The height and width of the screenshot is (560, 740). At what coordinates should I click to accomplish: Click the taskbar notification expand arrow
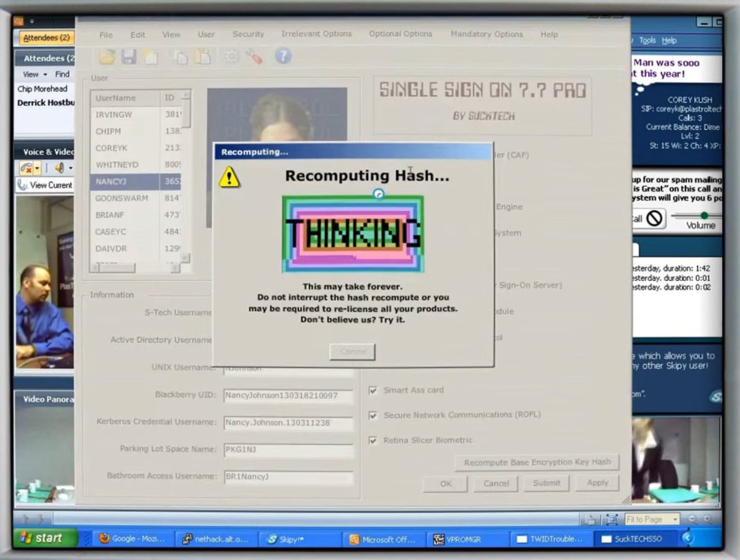[x=687, y=538]
